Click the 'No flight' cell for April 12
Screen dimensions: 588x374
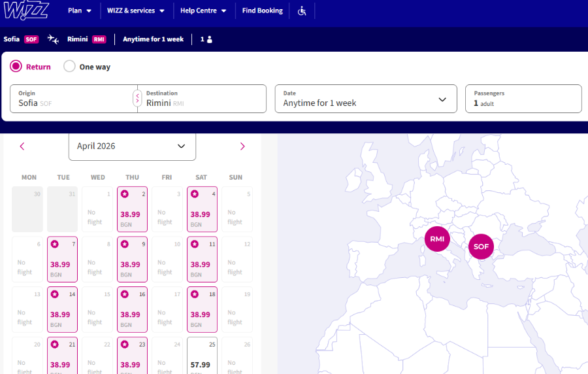(237, 259)
